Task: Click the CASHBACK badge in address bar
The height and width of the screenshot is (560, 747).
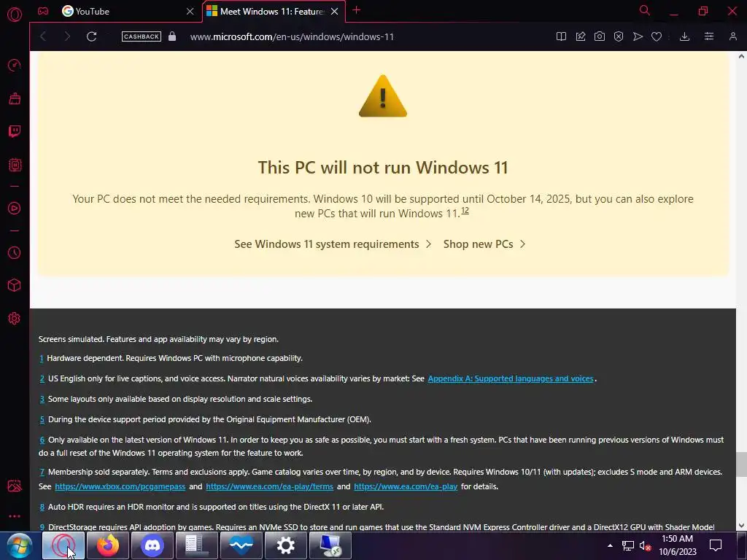Action: coord(141,36)
